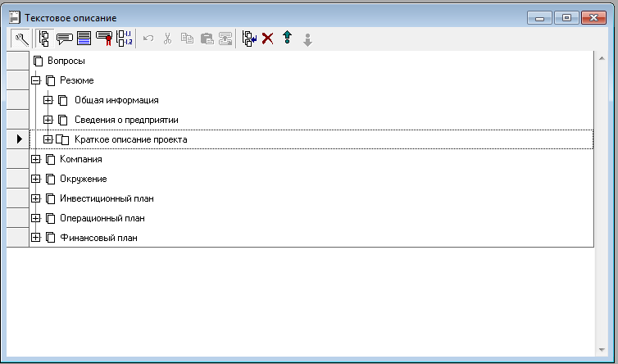This screenshot has width=618, height=364.
Task: Expand the Финансовый план node
Action: click(x=36, y=238)
